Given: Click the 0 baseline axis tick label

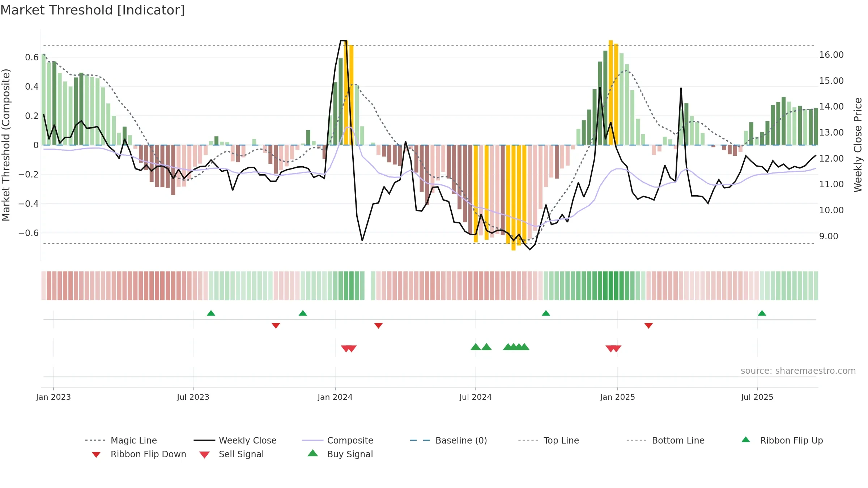Looking at the screenshot, I should tap(36, 145).
